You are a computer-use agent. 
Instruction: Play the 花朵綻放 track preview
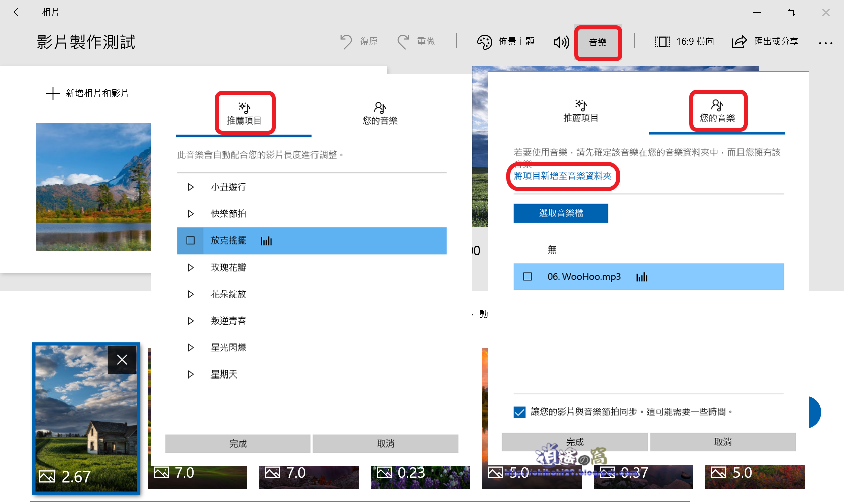pyautogui.click(x=190, y=294)
